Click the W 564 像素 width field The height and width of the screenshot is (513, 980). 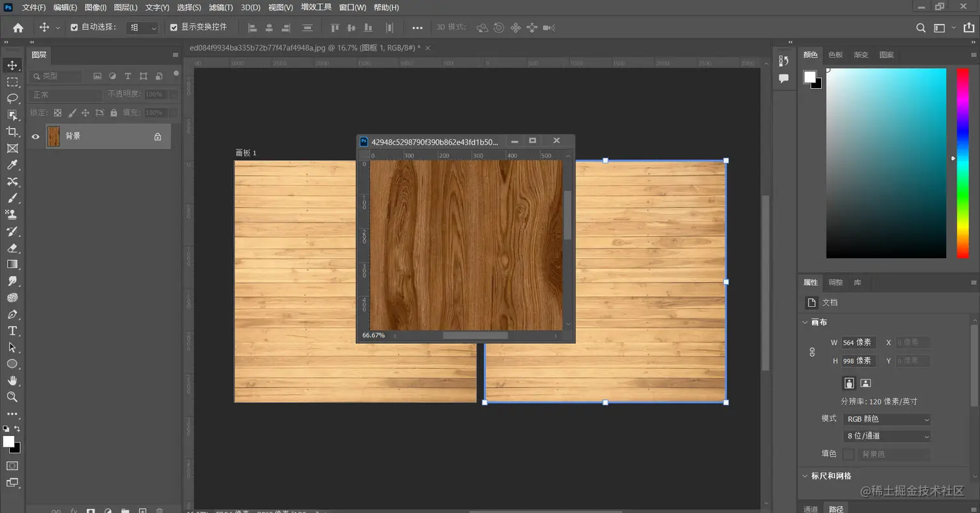pyautogui.click(x=858, y=342)
